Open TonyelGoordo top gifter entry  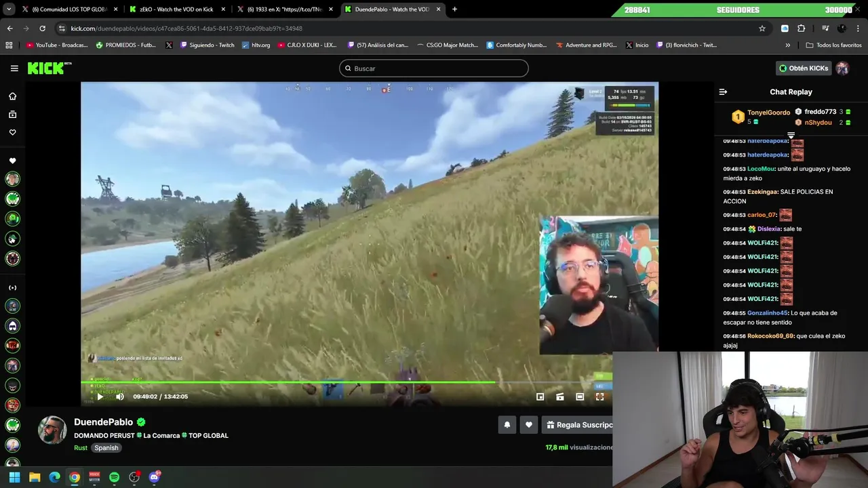coord(762,117)
